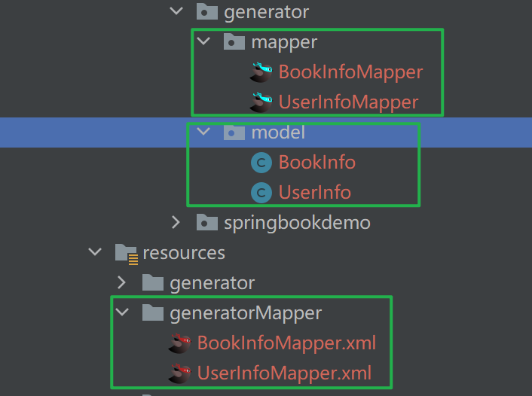
Task: Expand the springbookdemo package chevron
Action: 176,222
